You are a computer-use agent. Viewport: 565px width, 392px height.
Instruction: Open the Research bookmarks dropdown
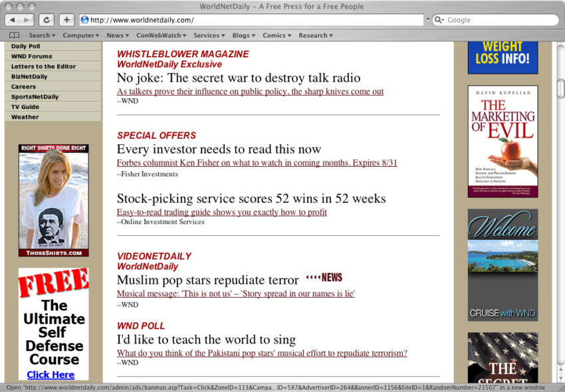[x=316, y=35]
